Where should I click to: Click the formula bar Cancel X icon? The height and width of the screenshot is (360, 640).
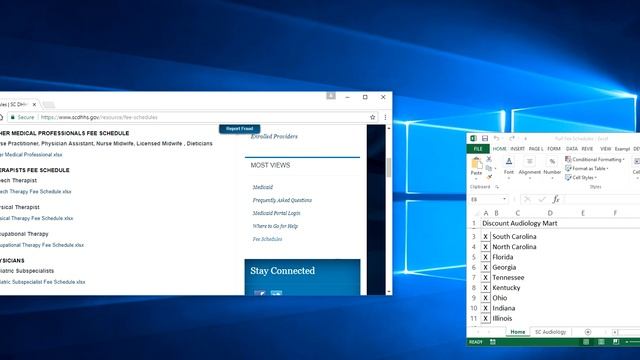click(x=527, y=199)
